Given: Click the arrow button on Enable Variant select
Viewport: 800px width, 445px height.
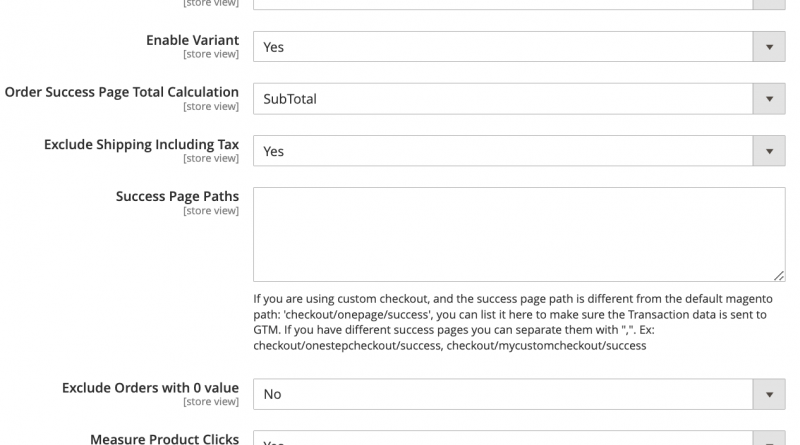Looking at the screenshot, I should [x=768, y=47].
